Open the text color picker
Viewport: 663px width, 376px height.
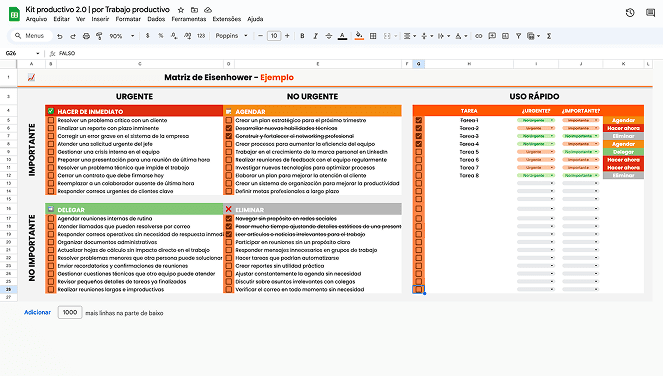point(342,36)
